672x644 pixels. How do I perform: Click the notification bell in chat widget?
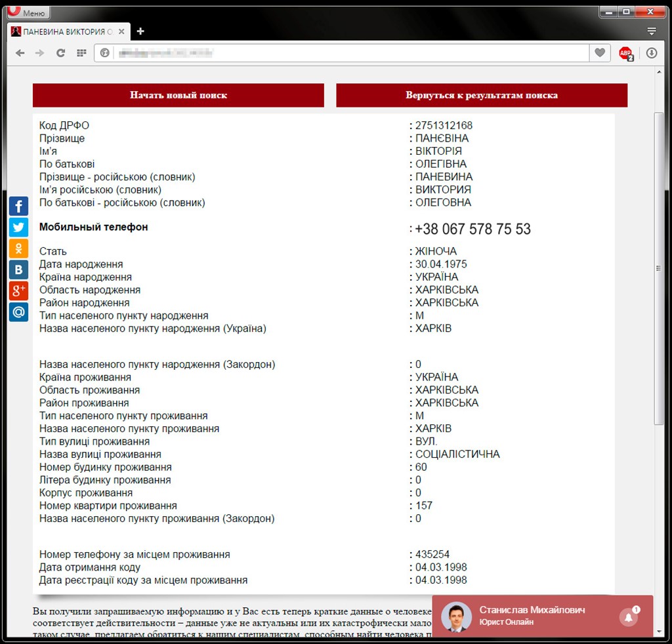(629, 616)
